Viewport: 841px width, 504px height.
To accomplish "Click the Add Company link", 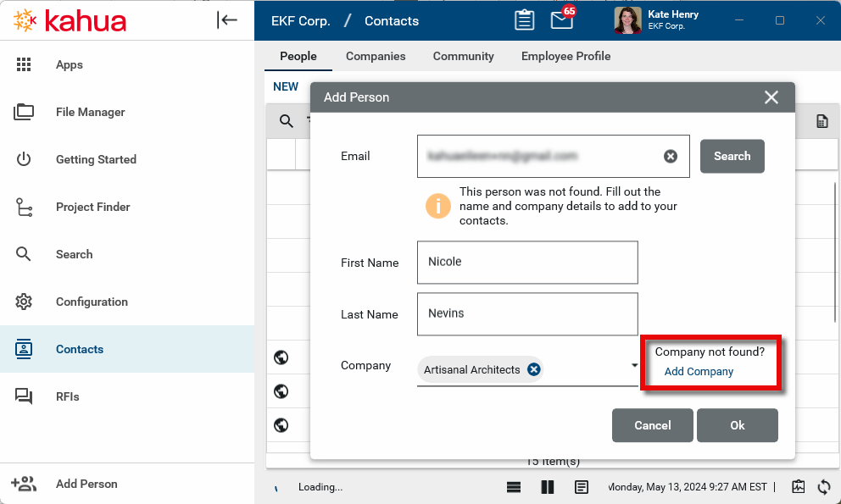I will click(x=699, y=372).
